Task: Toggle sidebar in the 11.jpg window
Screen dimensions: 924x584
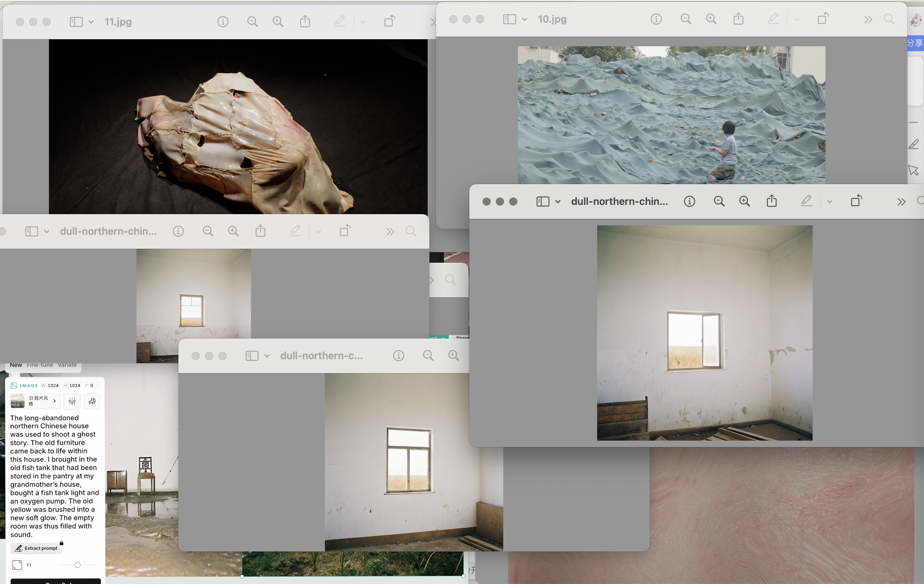Action: 76,22
